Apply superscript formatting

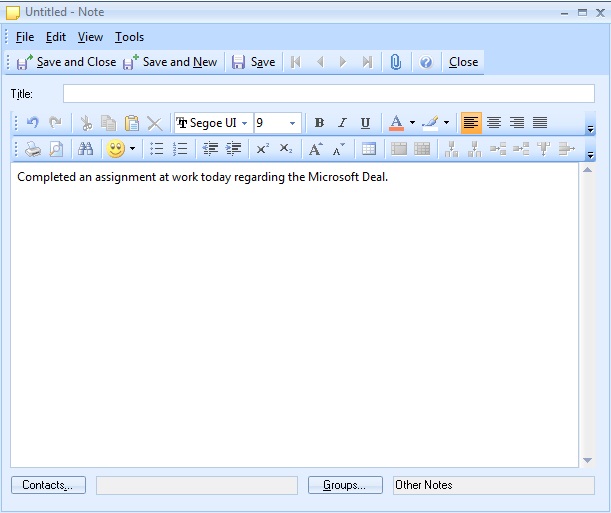click(x=262, y=149)
